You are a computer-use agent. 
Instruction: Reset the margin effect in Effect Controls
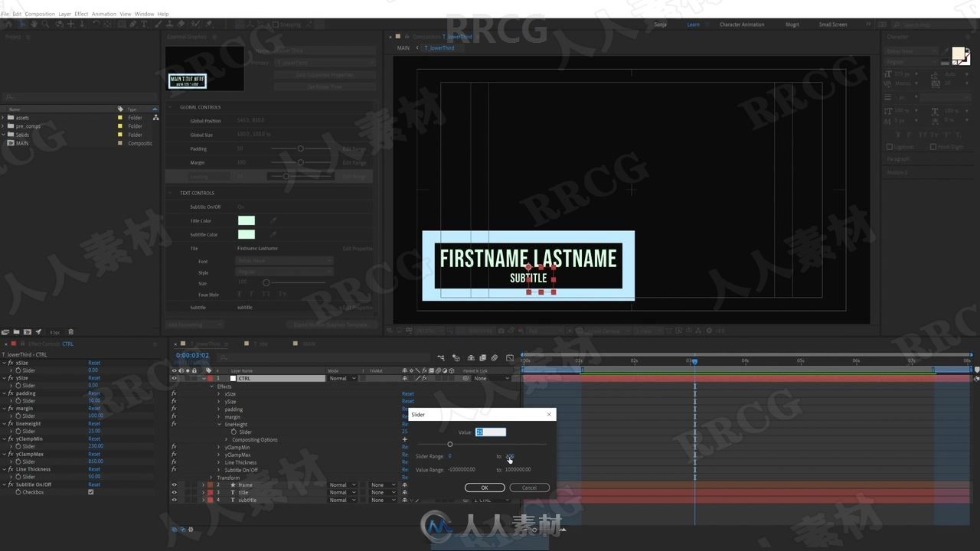pos(94,408)
